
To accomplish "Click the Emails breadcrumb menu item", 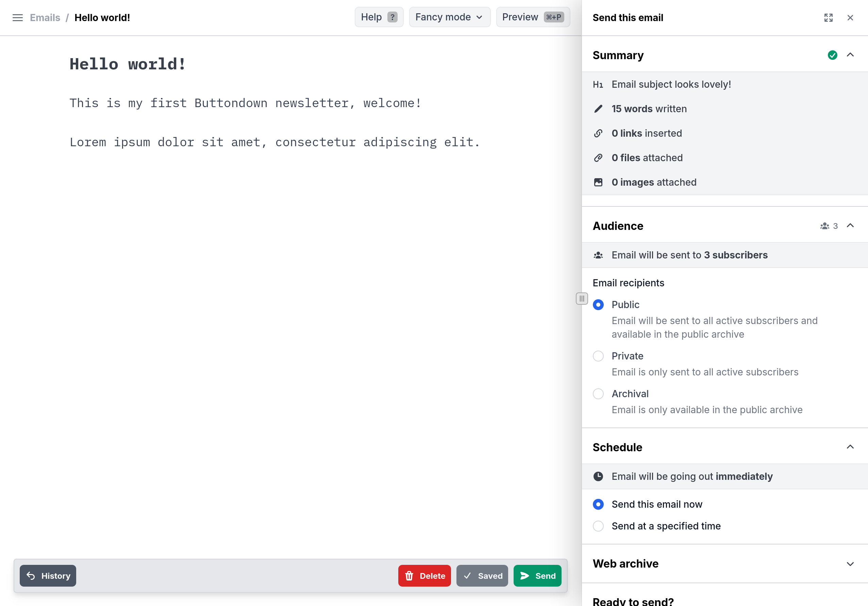I will point(45,17).
